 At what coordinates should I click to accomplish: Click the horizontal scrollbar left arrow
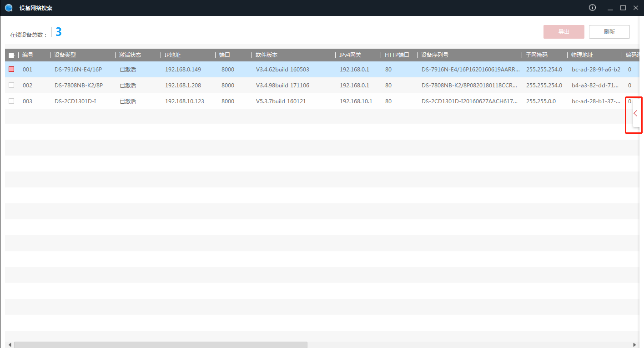[x=10, y=345]
